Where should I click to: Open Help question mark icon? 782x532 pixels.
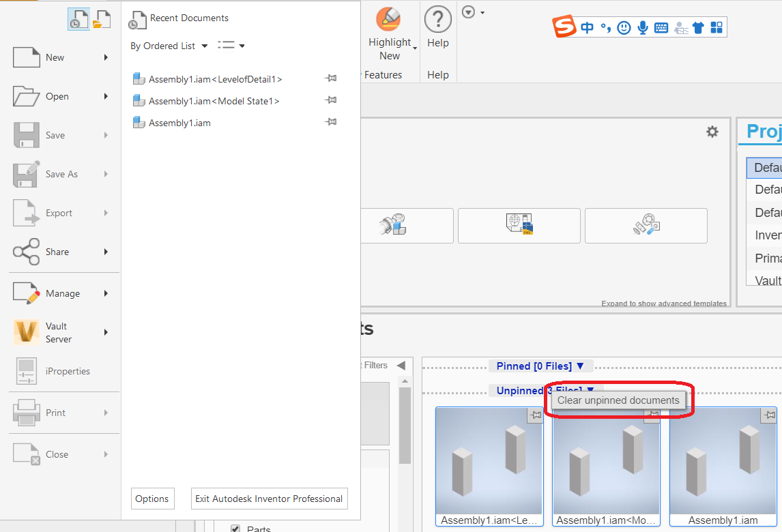point(438,20)
